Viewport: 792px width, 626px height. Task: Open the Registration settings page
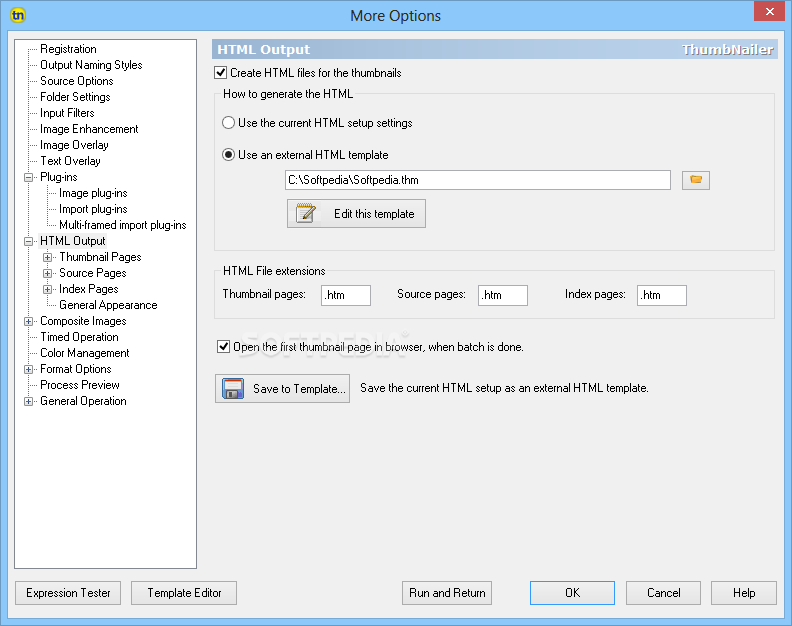[x=68, y=49]
